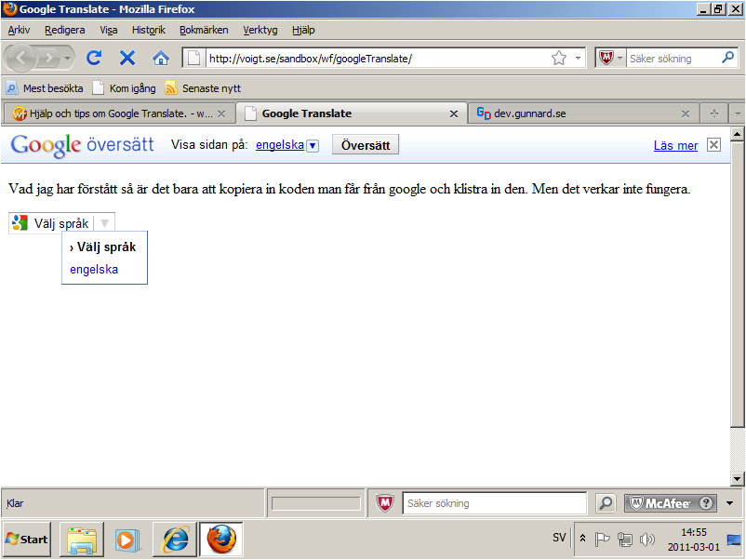The height and width of the screenshot is (560, 746).
Task: Choose engelska from the language popup
Action: (x=94, y=269)
